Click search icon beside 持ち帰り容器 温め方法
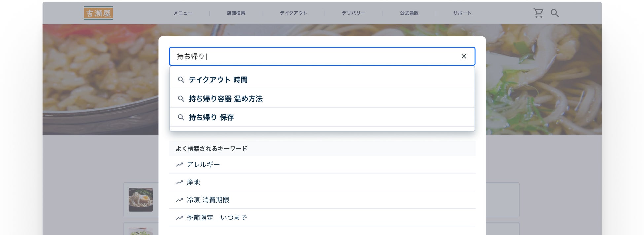Screen dimensions: 644x235 coord(181,99)
